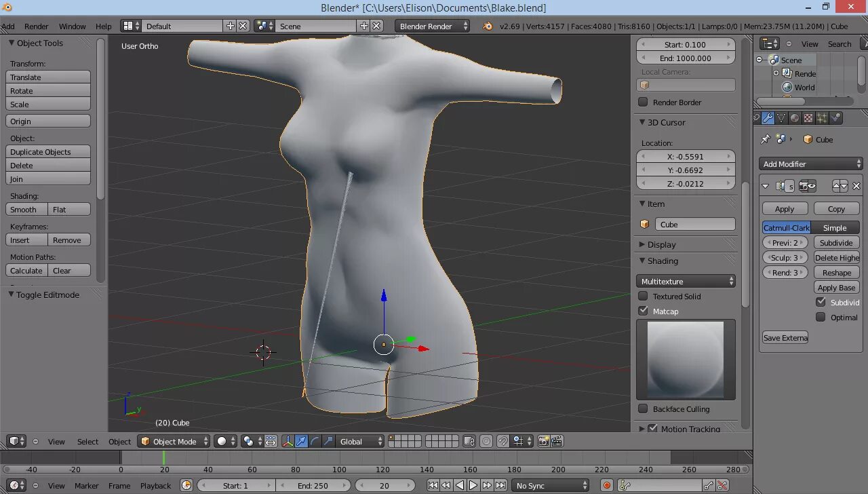Toggle the Motion Tracking checkbox
The width and height of the screenshot is (868, 494).
[653, 428]
